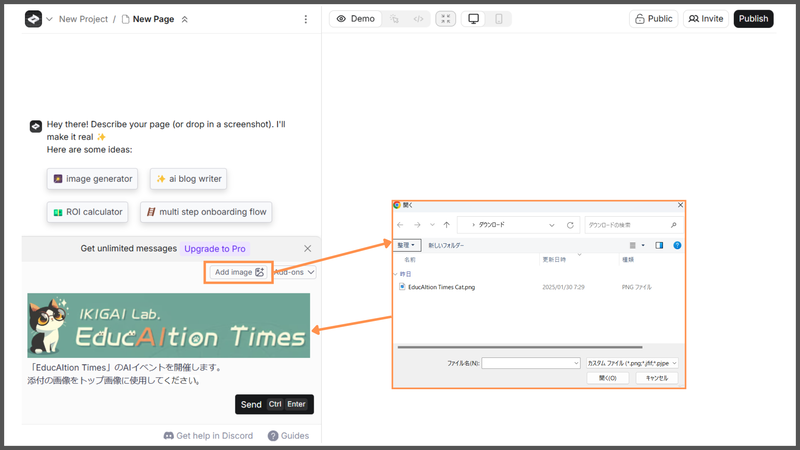The height and width of the screenshot is (450, 800).
Task: Toggle the preview pane icon
Action: (659, 245)
